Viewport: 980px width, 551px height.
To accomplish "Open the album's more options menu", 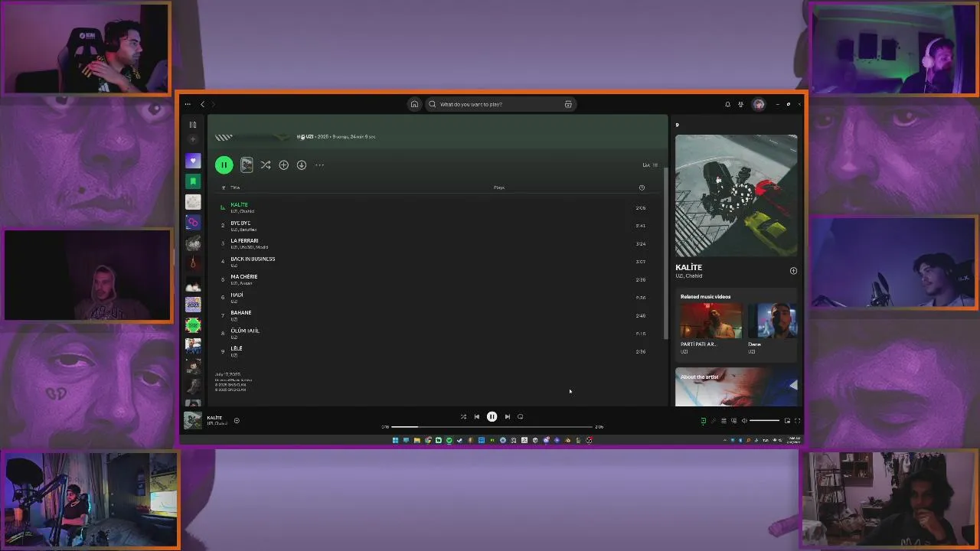I will [x=320, y=165].
